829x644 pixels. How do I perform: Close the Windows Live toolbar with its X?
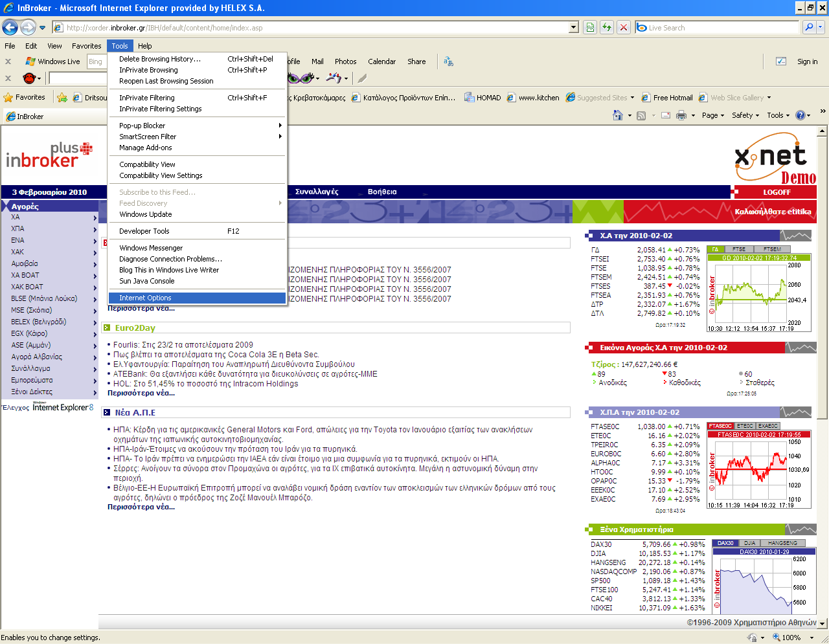point(8,61)
